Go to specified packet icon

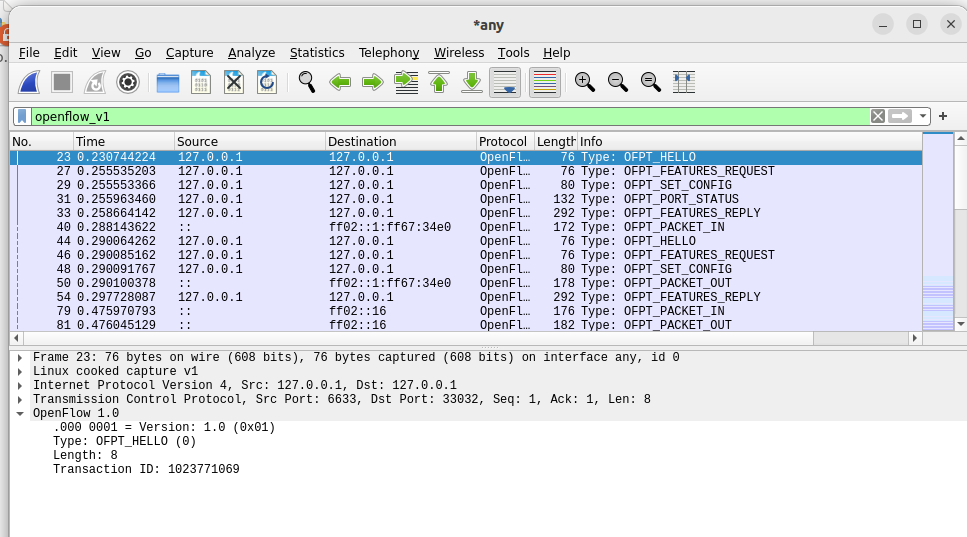(406, 82)
